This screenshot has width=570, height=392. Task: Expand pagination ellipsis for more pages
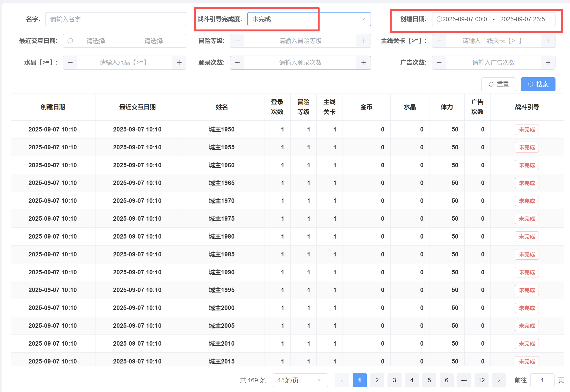point(464,380)
